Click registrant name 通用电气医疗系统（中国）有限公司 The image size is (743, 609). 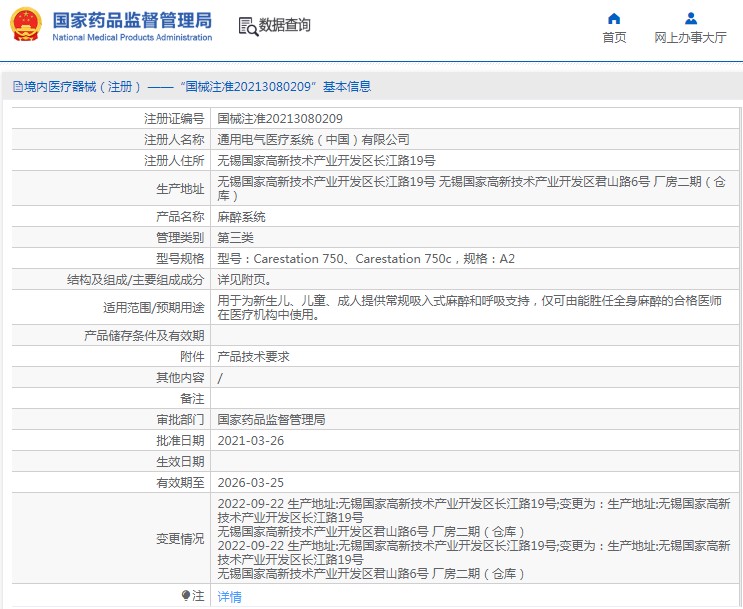point(313,139)
